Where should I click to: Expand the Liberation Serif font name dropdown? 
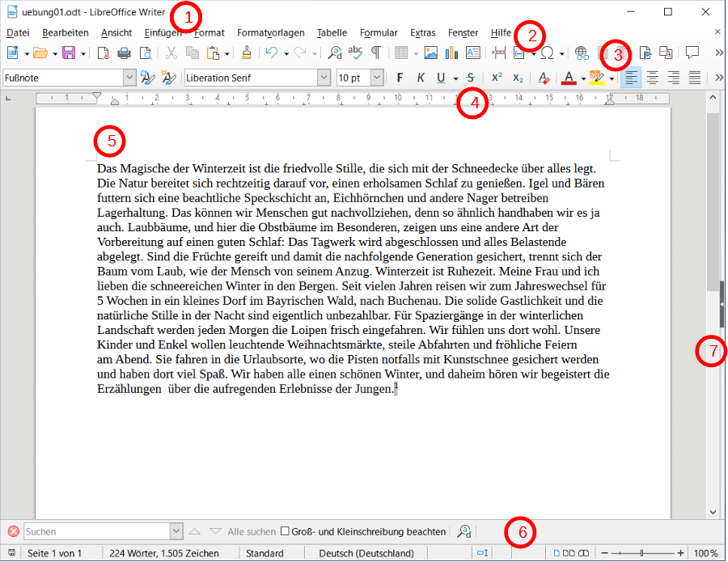click(x=324, y=78)
